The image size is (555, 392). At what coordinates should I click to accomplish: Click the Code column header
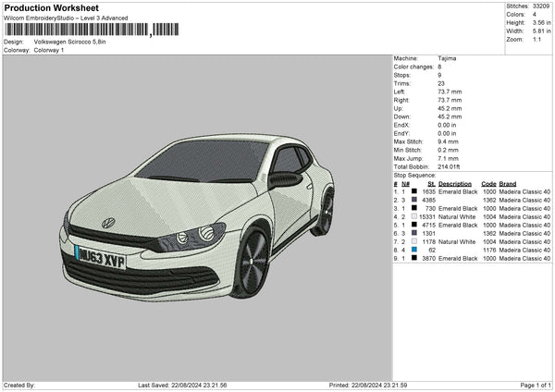pos(488,184)
